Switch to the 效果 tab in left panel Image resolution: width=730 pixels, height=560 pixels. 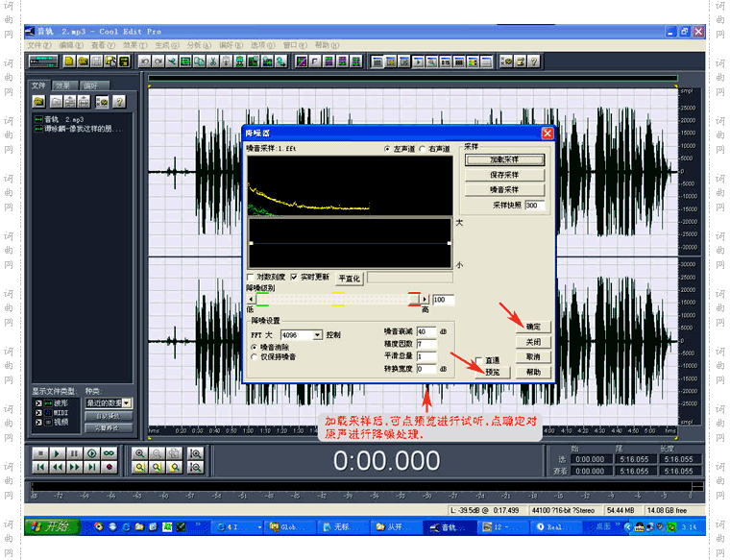64,85
